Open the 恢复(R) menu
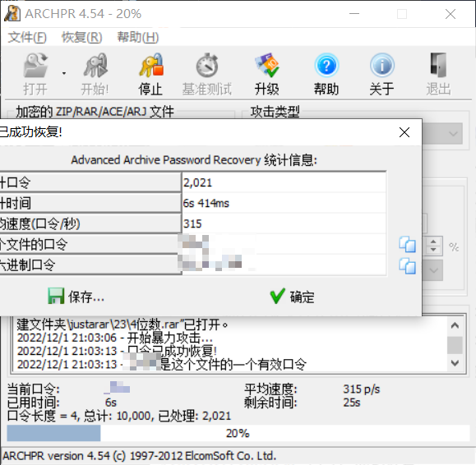 pyautogui.click(x=82, y=37)
